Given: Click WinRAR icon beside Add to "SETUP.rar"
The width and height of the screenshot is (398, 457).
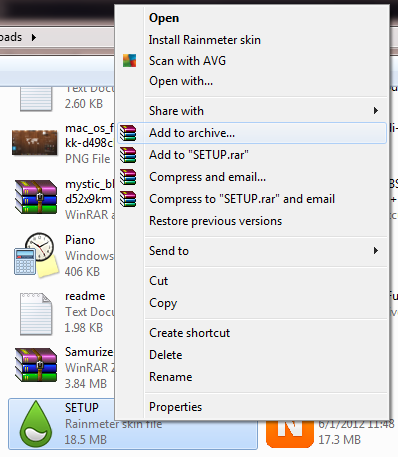Looking at the screenshot, I should tap(128, 155).
